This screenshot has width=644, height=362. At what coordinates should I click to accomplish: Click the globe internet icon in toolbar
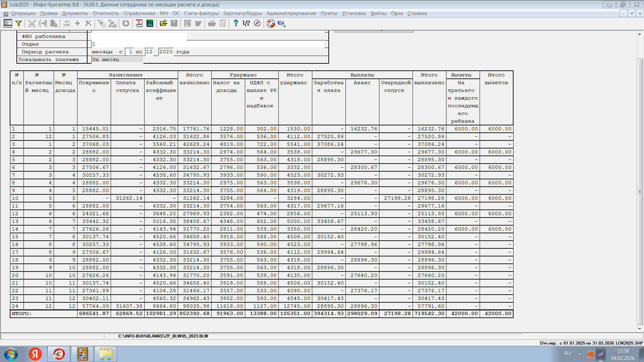coord(281,23)
